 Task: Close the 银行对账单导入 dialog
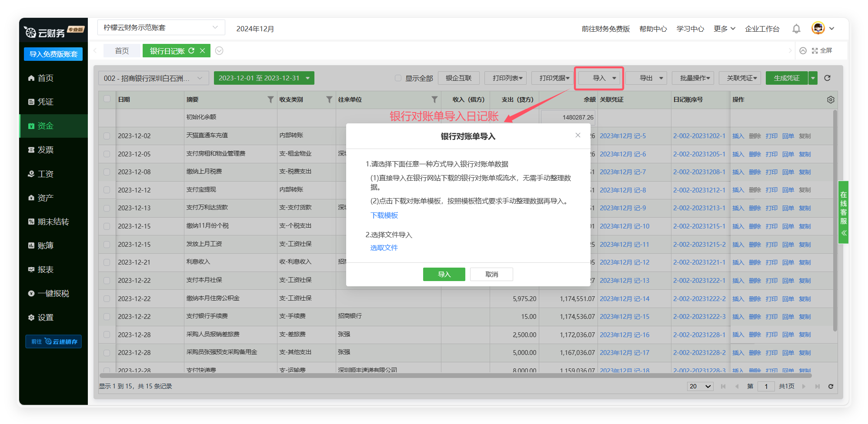coord(578,135)
